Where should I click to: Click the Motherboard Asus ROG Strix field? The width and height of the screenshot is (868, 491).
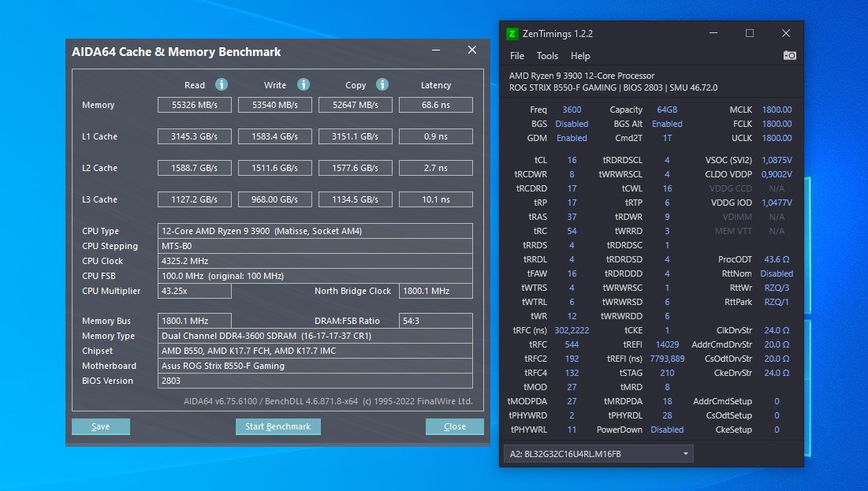click(x=315, y=366)
